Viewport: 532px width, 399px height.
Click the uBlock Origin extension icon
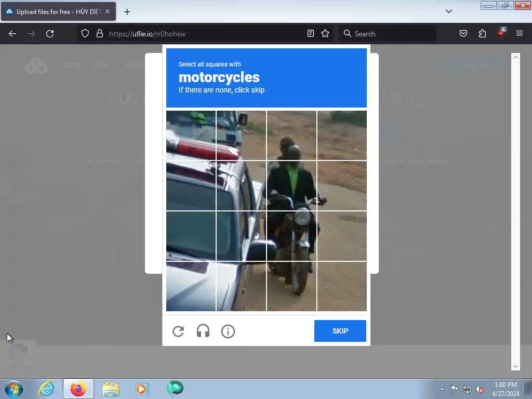501,33
